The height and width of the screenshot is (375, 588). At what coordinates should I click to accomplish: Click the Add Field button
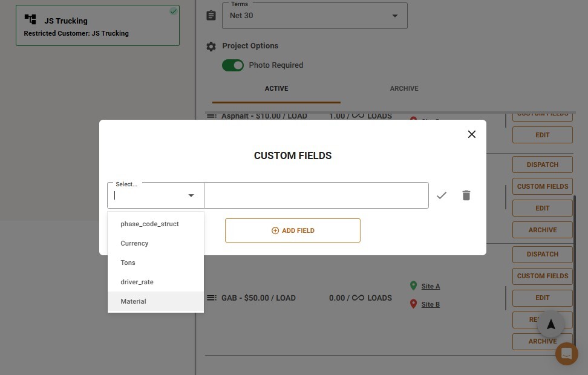pyautogui.click(x=293, y=230)
